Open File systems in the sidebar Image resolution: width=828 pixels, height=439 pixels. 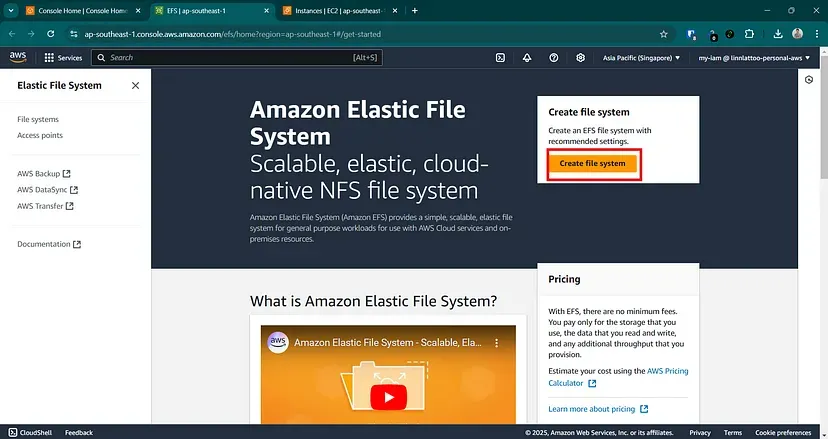(37, 119)
